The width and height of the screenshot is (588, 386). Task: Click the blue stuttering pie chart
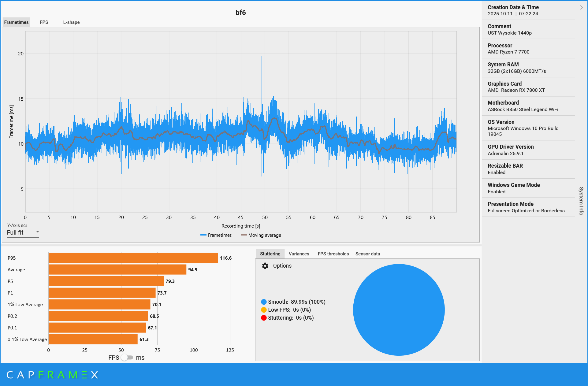point(399,310)
